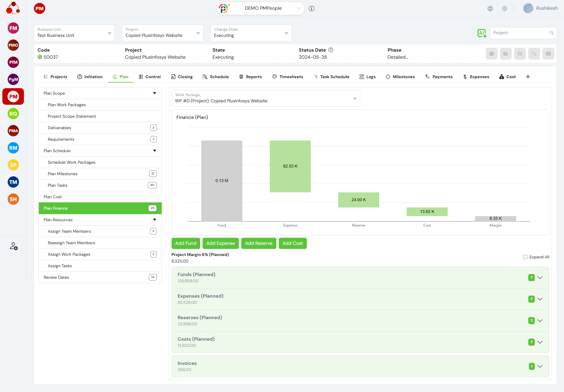564x392 pixels.
Task: Focus the Project search field
Action: point(520,33)
